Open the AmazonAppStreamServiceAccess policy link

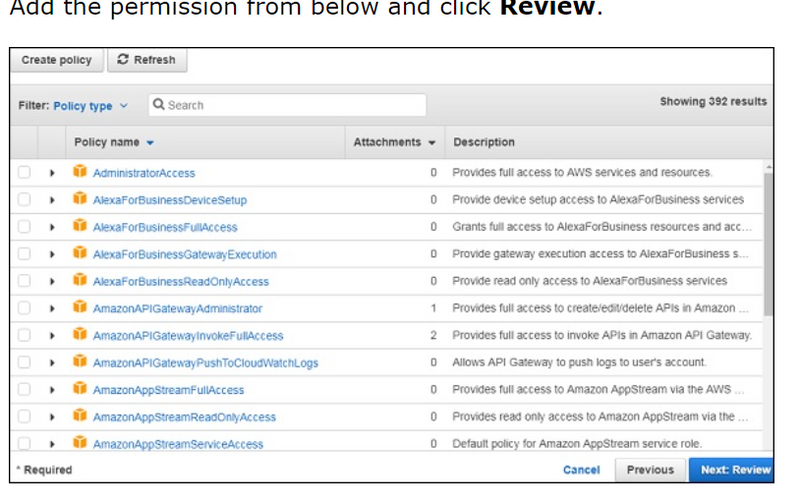point(178,444)
